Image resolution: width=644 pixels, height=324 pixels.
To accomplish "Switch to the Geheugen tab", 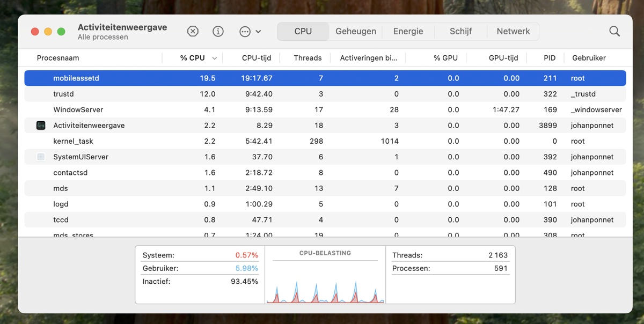I will (x=356, y=31).
